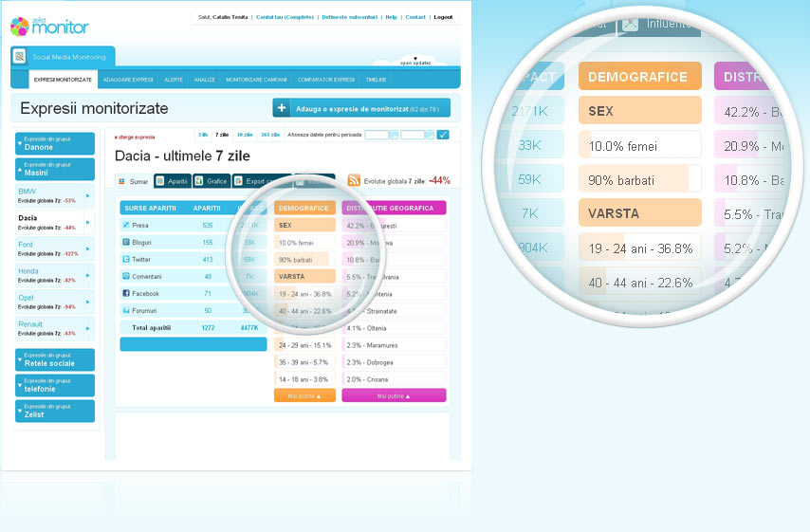Click the Twitter bird icon
Image resolution: width=810 pixels, height=532 pixels.
click(x=125, y=259)
